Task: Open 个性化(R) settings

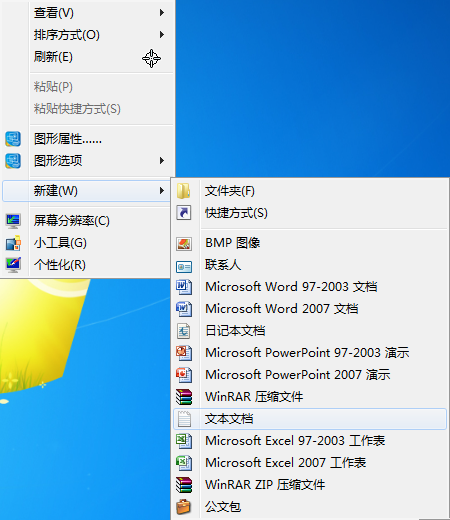Action: 87,265
